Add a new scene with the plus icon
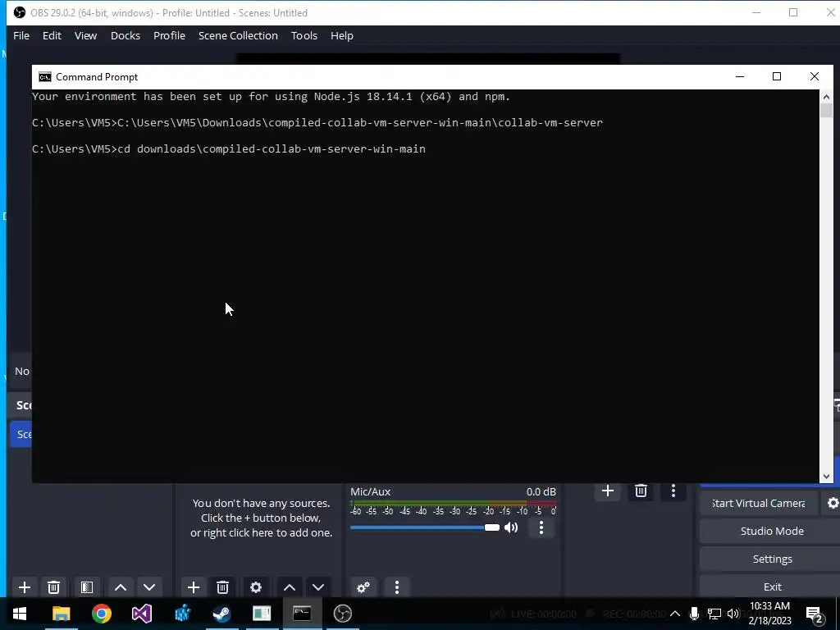This screenshot has width=840, height=630. (x=24, y=587)
